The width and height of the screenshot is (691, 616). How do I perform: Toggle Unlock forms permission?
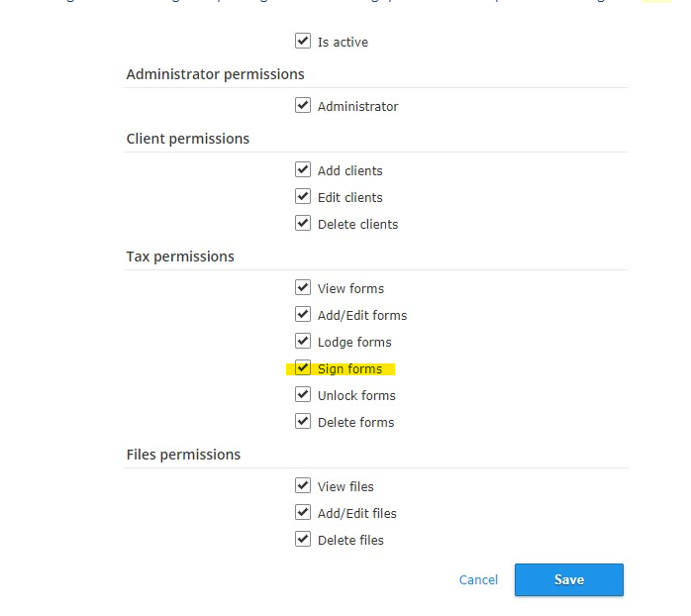point(303,394)
